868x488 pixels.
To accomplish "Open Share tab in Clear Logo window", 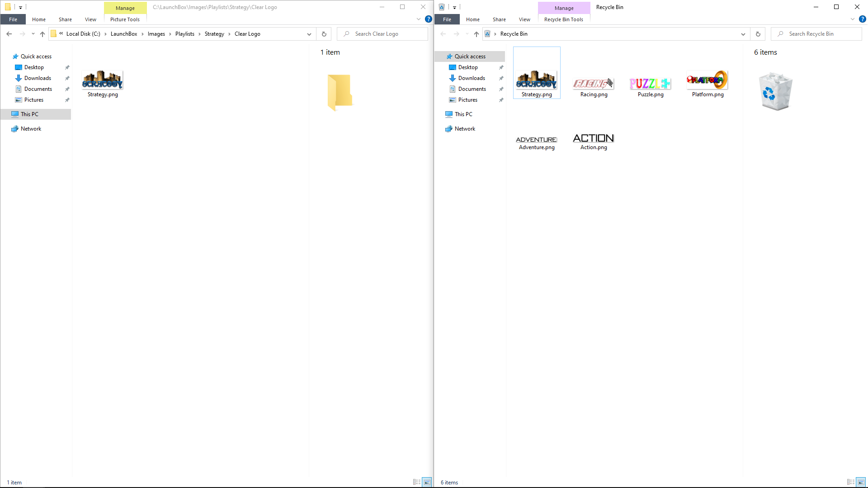I will point(65,19).
